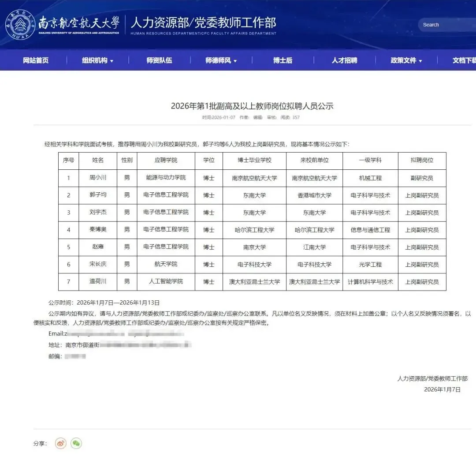Select the 时间:2026-01-07 metadata text
Screen dimensions: 476x456
[x=219, y=117]
